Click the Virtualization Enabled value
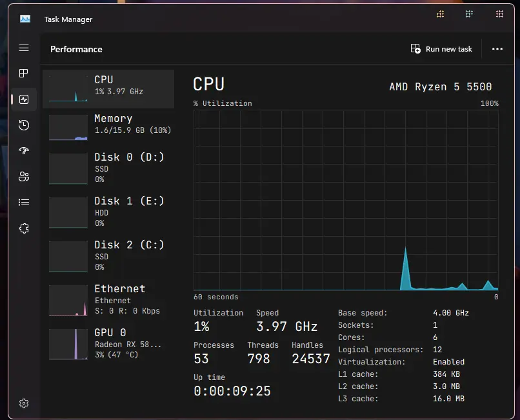The width and height of the screenshot is (520, 420). 448,361
